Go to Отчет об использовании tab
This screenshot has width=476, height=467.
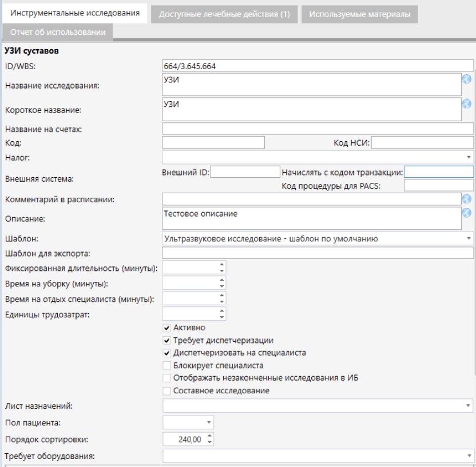[58, 33]
